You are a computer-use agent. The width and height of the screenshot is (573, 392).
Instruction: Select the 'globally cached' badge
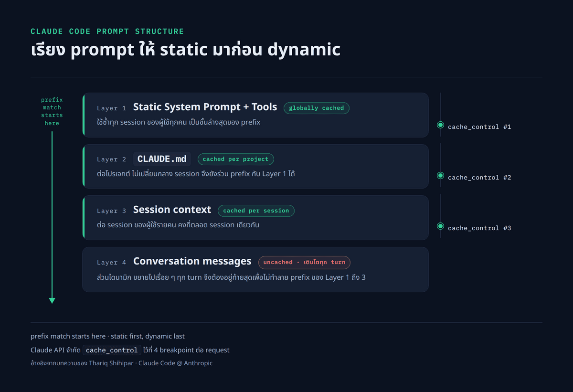pyautogui.click(x=317, y=108)
